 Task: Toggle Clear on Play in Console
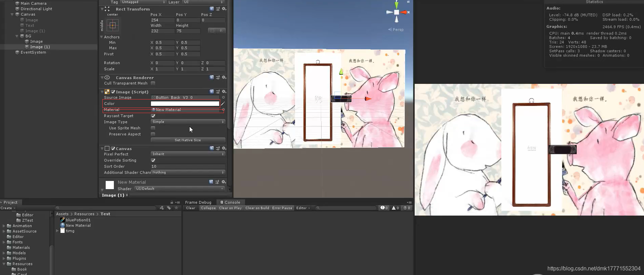tap(230, 208)
